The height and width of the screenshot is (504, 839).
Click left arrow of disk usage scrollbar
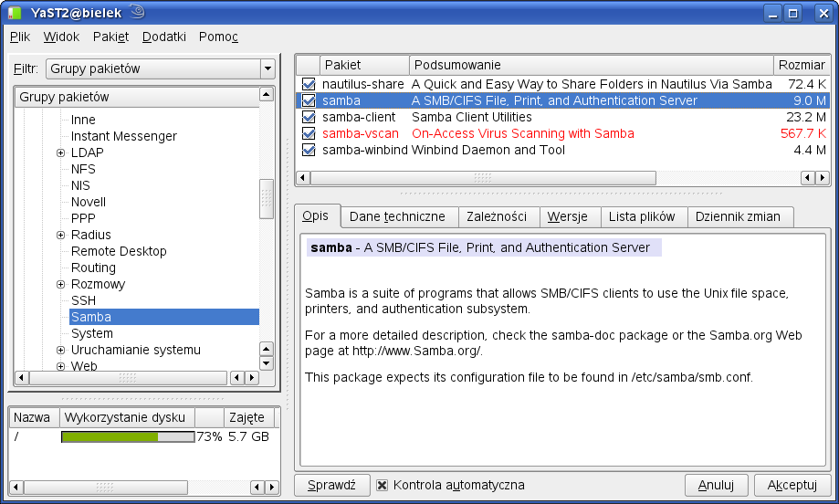pos(16,488)
